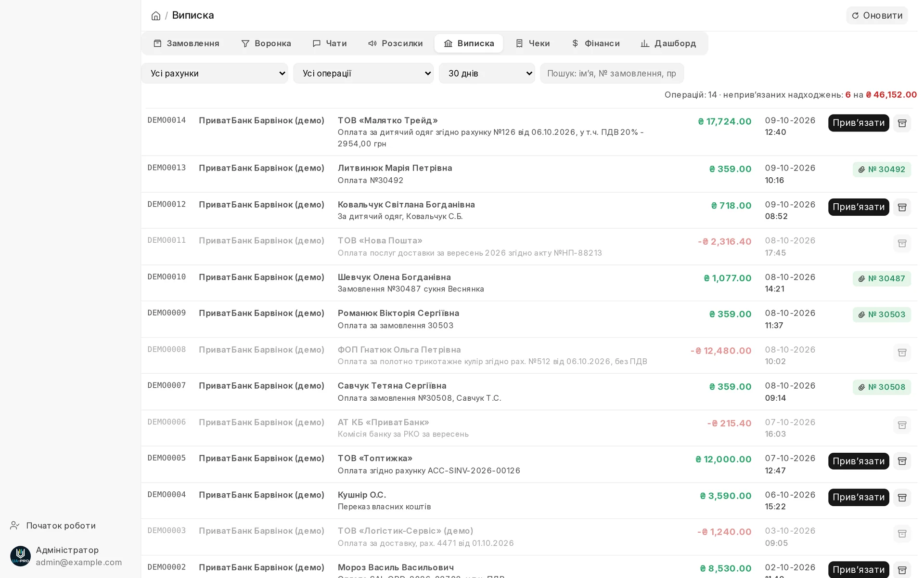Open the Розсилки tab
The height and width of the screenshot is (578, 924).
coord(395,43)
